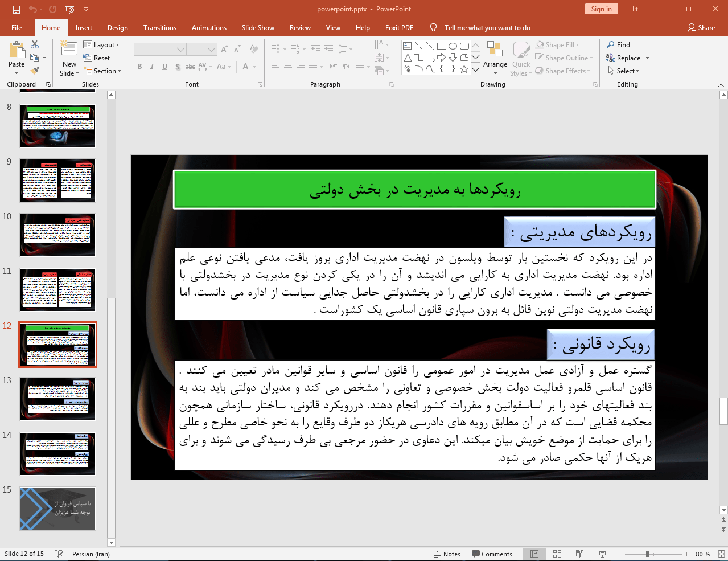Viewport: 728px width, 561px height.
Task: Click Find in Editing group
Action: coord(619,45)
